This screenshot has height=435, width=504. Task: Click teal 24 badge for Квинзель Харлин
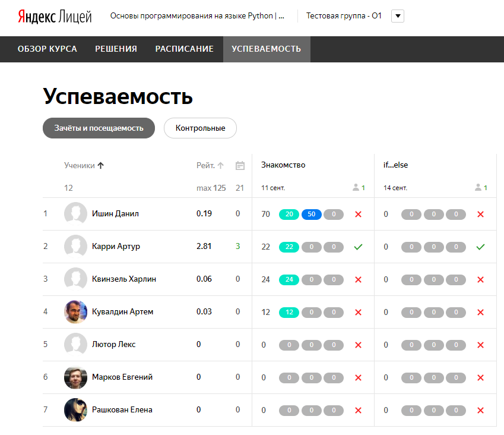pos(289,279)
